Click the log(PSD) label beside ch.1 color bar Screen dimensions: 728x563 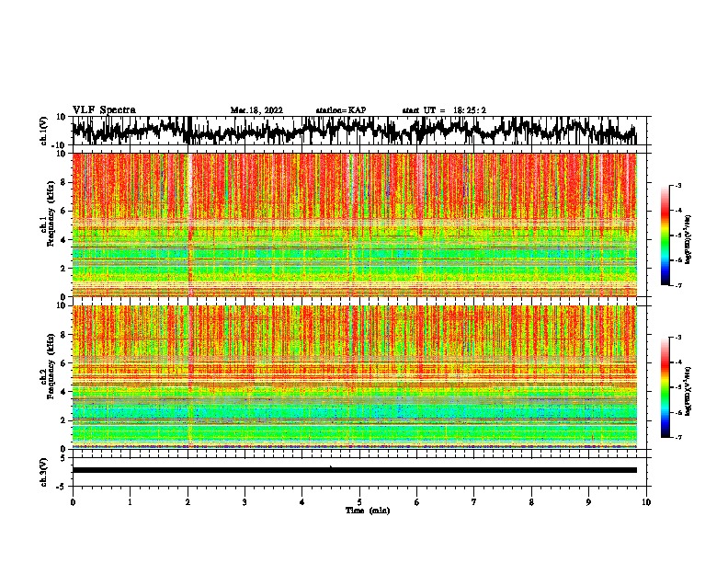tap(688, 239)
